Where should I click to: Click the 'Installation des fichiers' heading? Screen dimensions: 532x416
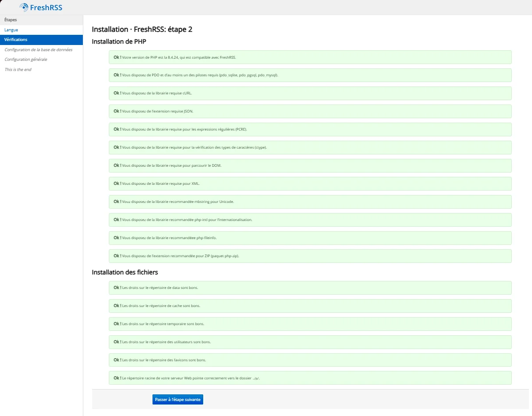pos(125,272)
